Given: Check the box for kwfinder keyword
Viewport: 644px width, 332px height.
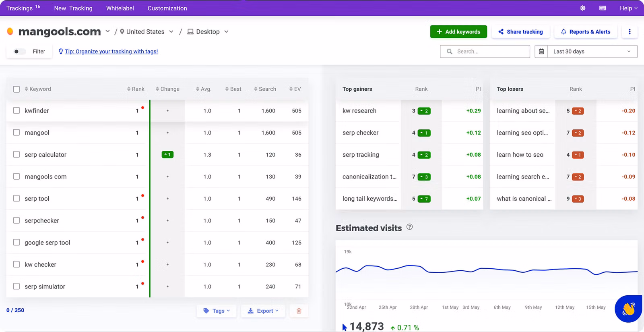Looking at the screenshot, I should point(17,110).
